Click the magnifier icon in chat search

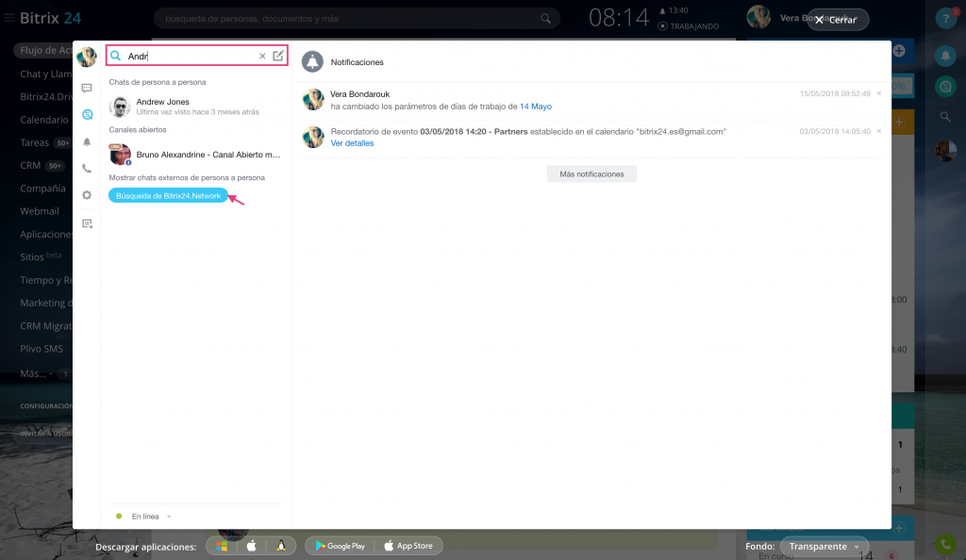pos(115,56)
